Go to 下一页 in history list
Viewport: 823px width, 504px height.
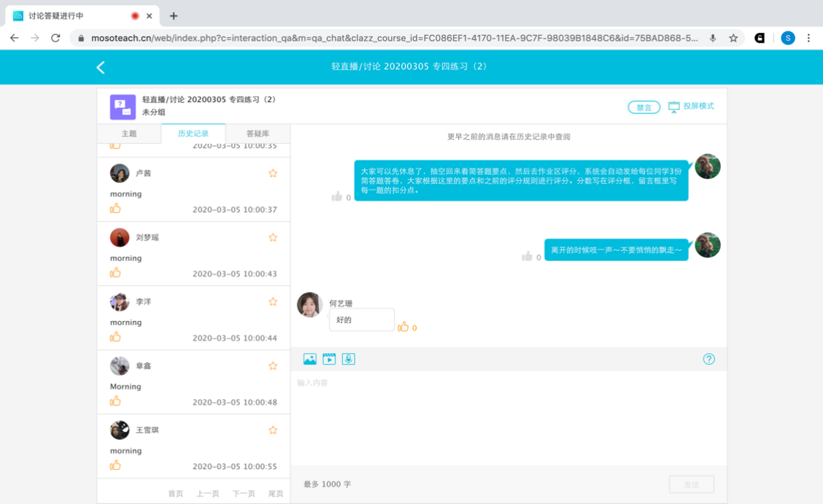point(244,494)
